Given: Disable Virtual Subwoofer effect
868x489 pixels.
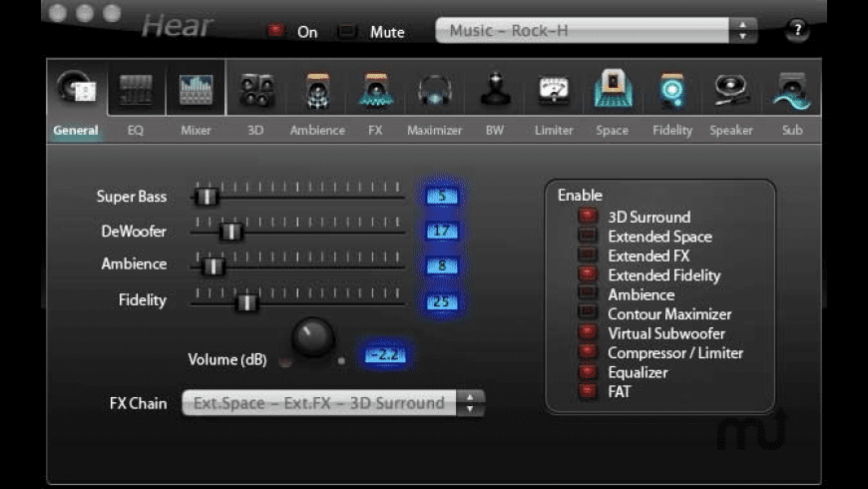Looking at the screenshot, I should tap(588, 332).
